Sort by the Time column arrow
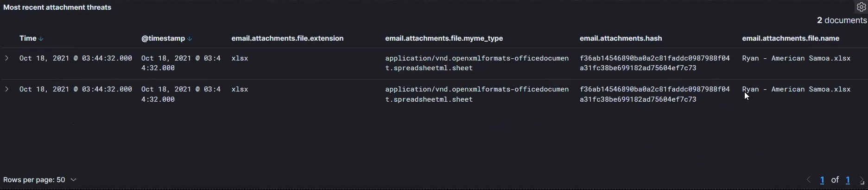The width and height of the screenshot is (868, 190). (x=41, y=39)
